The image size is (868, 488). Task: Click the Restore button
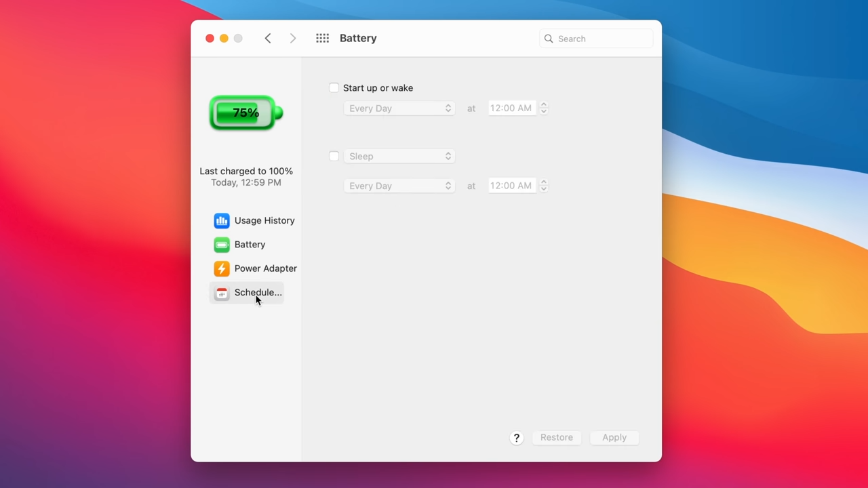pos(557,438)
